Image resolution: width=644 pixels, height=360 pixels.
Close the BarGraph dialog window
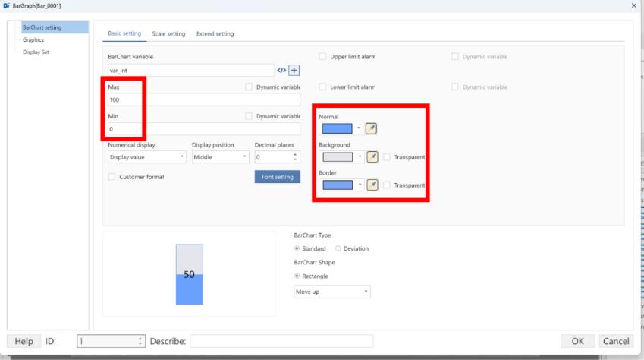633,6
